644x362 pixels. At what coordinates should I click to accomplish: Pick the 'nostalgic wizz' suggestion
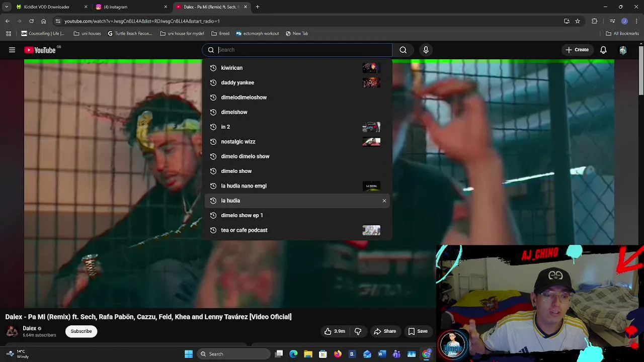[x=297, y=141]
